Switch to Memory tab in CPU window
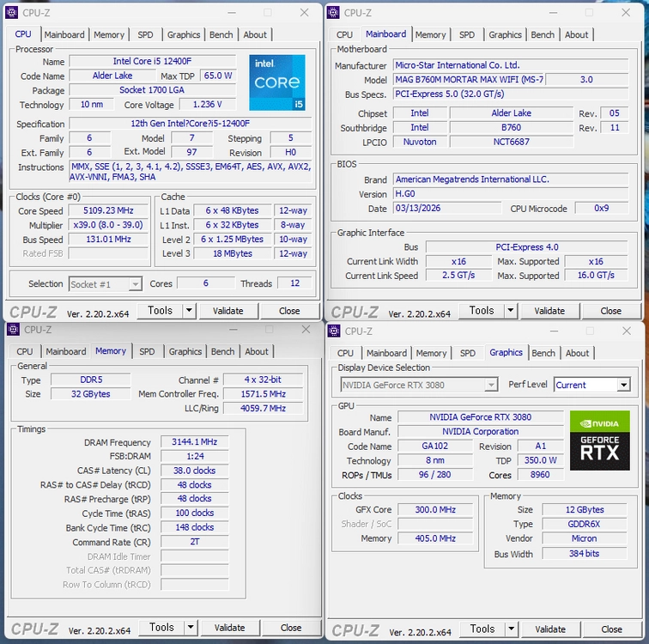 109,34
